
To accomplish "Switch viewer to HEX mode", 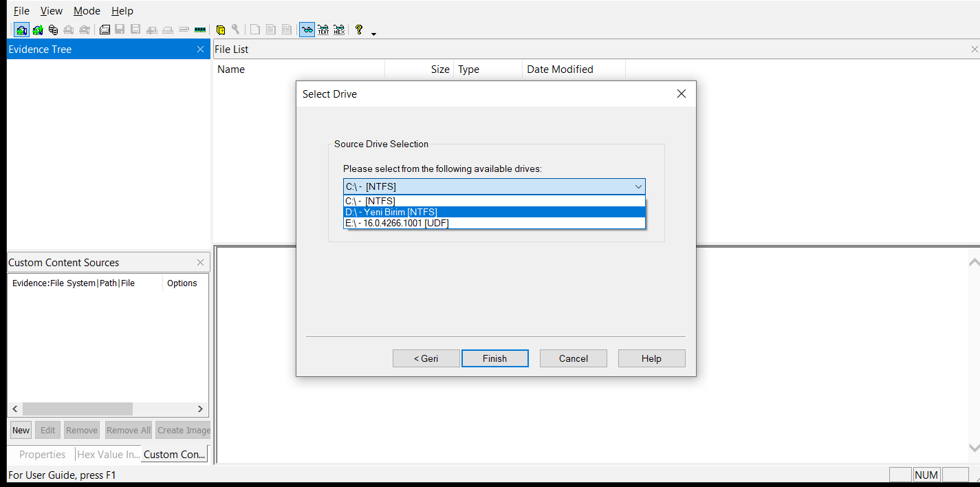I will 339,30.
